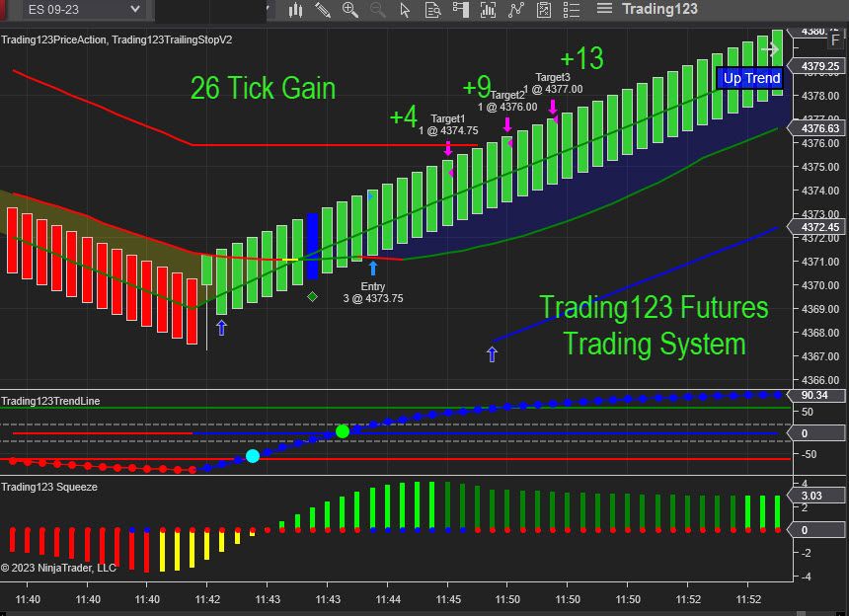Click the 3.03 squeeze value marker
Image resolution: width=849 pixels, height=616 pixels.
tap(814, 496)
